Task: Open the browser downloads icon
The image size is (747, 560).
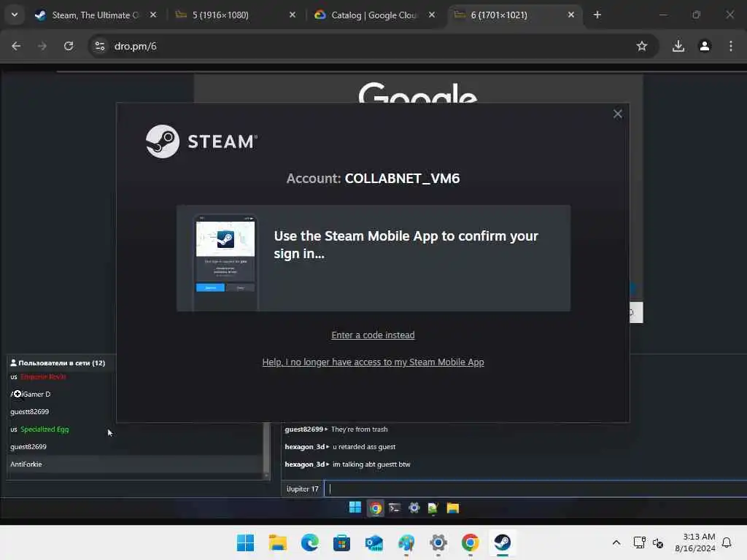Action: pos(678,46)
